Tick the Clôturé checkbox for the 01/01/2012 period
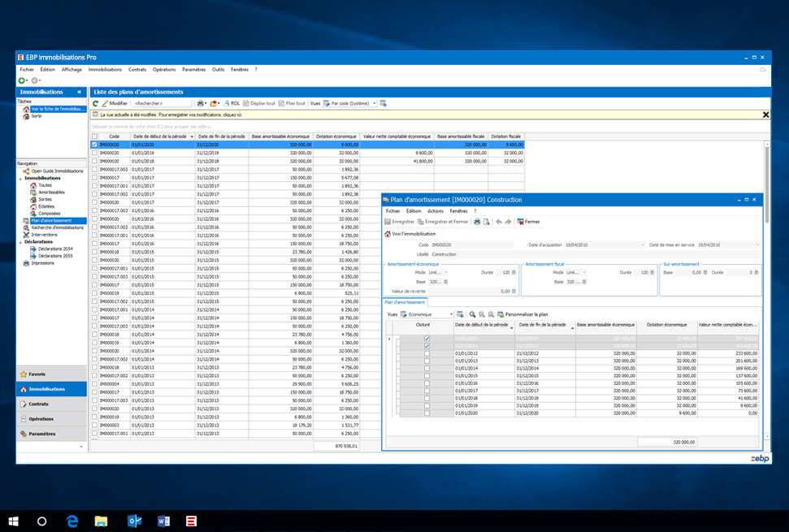The height and width of the screenshot is (532, 789). 427,354
